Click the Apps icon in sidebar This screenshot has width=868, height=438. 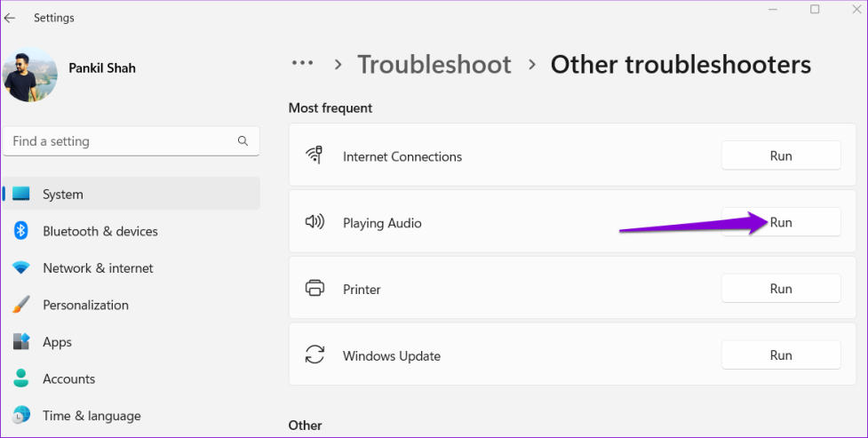(x=21, y=342)
